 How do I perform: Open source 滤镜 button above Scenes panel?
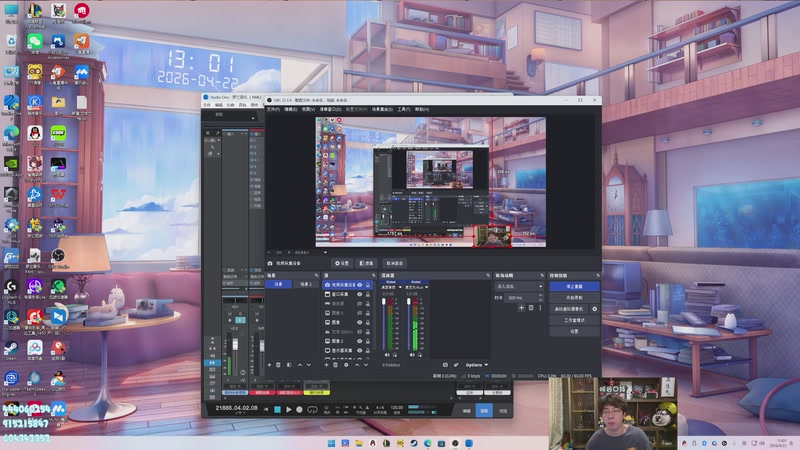tap(366, 263)
